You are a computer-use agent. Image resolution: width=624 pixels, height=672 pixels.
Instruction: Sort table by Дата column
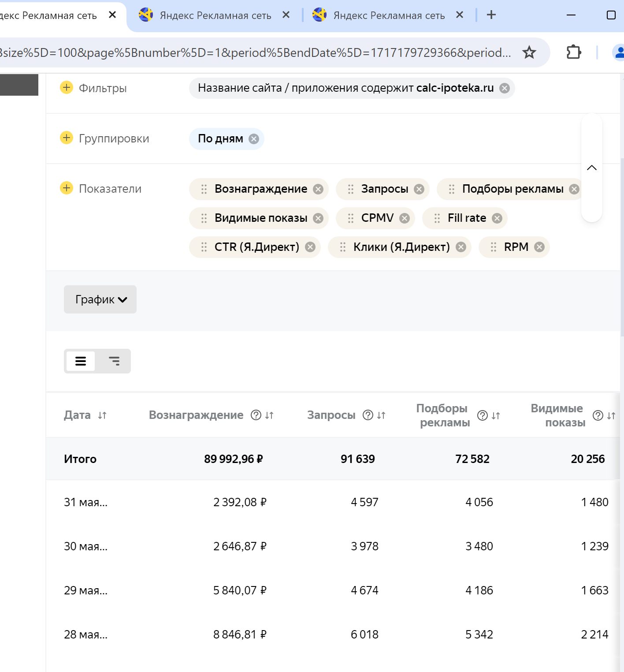(x=102, y=415)
